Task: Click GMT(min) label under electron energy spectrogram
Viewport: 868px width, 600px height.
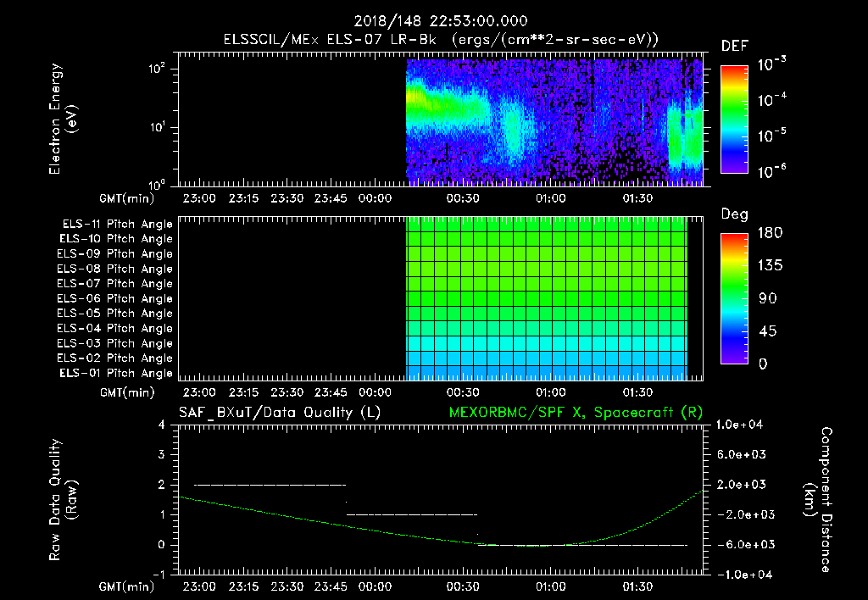Action: pyautogui.click(x=127, y=198)
